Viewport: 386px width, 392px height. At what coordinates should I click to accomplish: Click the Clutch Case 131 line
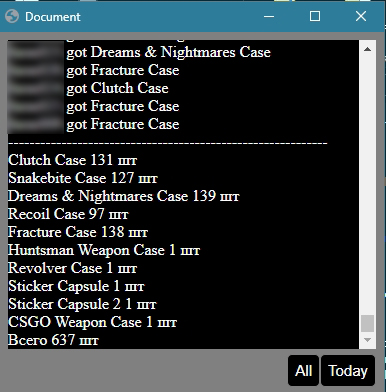tap(73, 160)
